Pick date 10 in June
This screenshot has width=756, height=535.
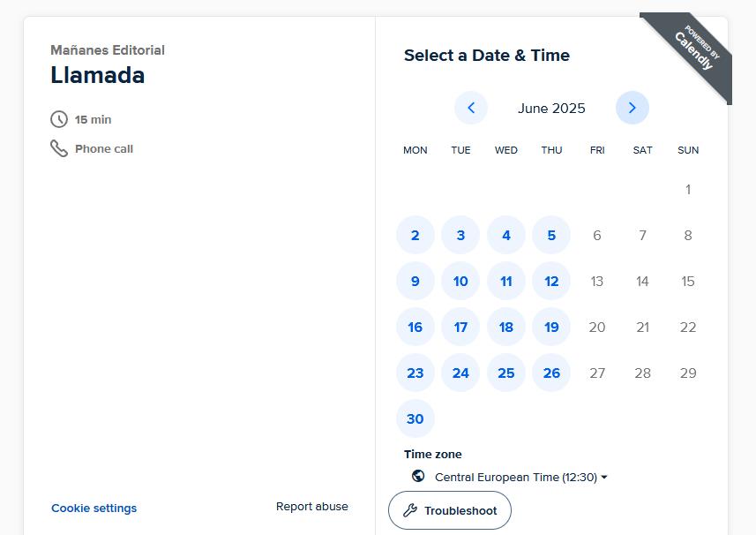point(460,281)
